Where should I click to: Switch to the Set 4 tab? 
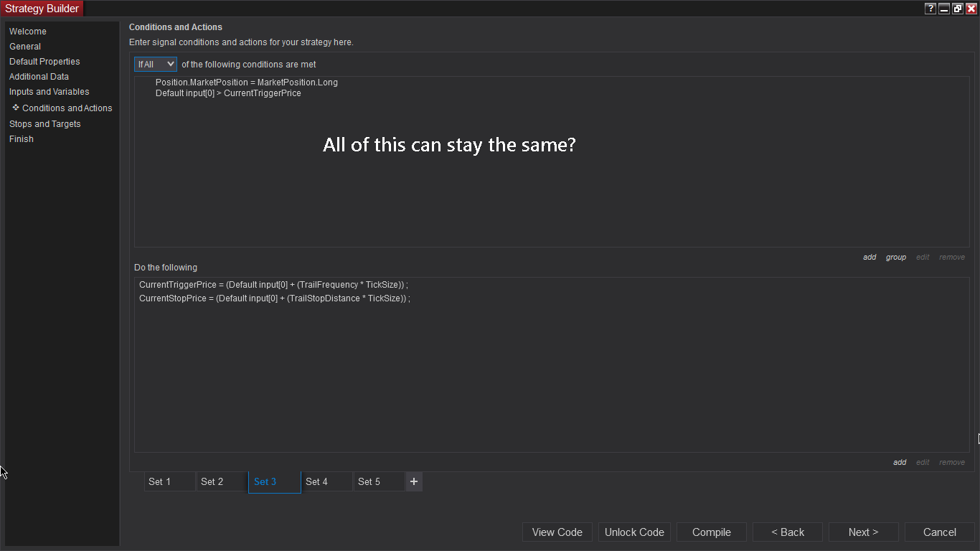pos(326,482)
